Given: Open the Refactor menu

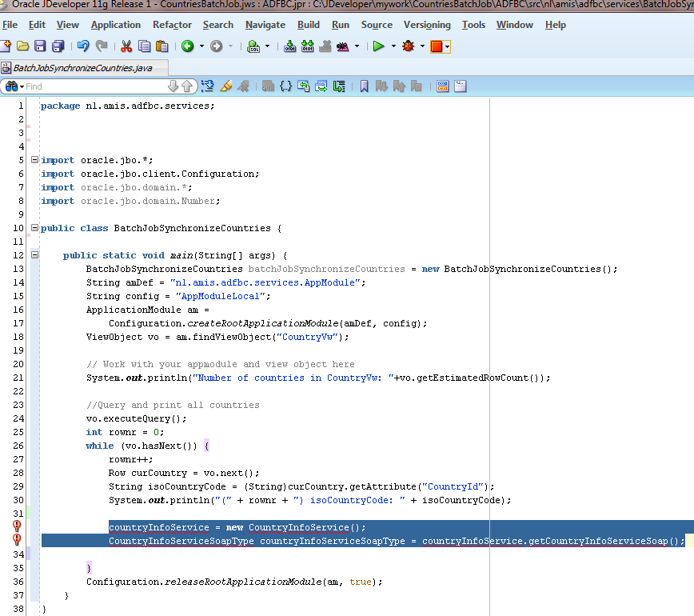Looking at the screenshot, I should point(172,25).
